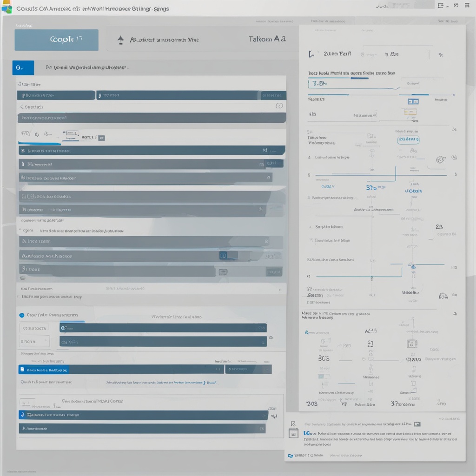Toggle the small box in Braac row
Screen dimensions: 476x476
click(223, 271)
